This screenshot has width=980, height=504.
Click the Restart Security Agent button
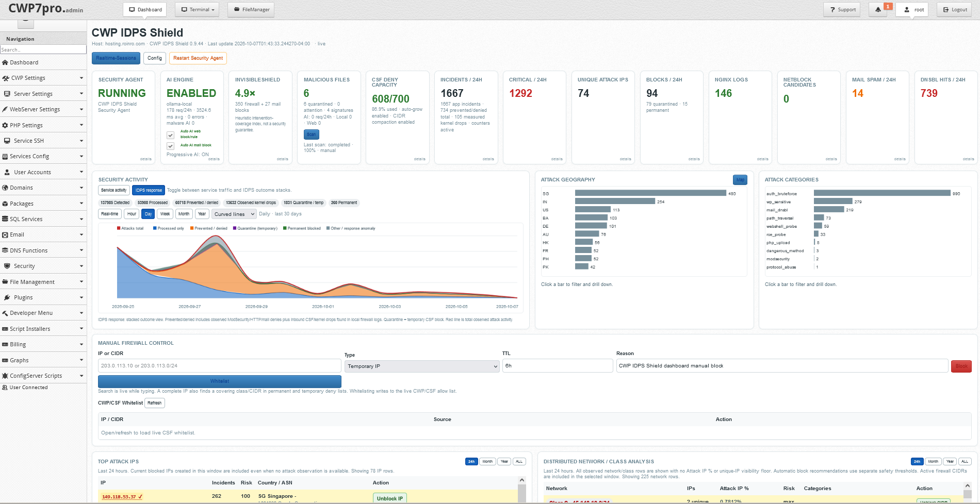198,58
